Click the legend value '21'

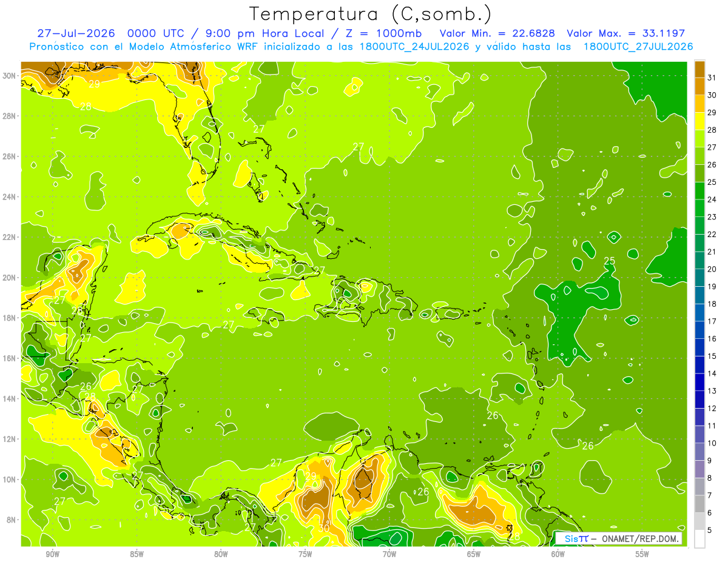pos(712,252)
